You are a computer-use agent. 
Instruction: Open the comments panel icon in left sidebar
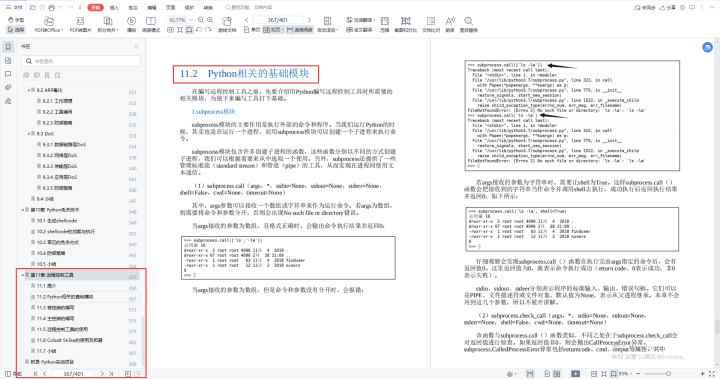[x=8, y=74]
